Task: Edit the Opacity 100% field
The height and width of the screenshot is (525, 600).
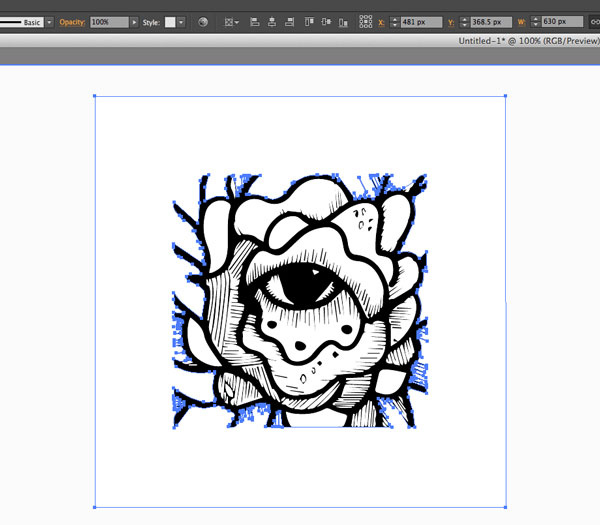Action: tap(109, 22)
